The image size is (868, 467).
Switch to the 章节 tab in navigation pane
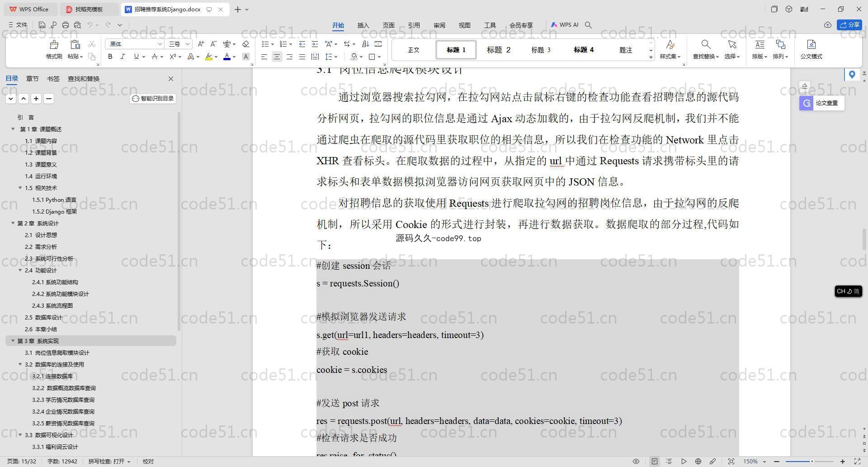32,79
